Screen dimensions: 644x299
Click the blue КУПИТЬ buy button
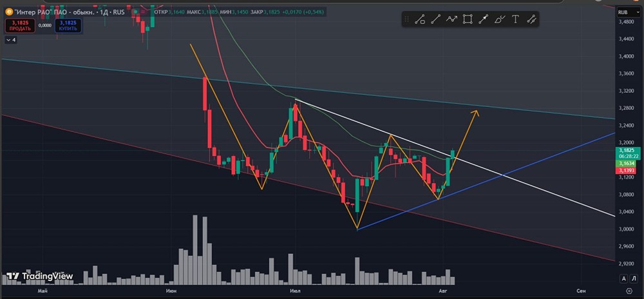pos(68,26)
